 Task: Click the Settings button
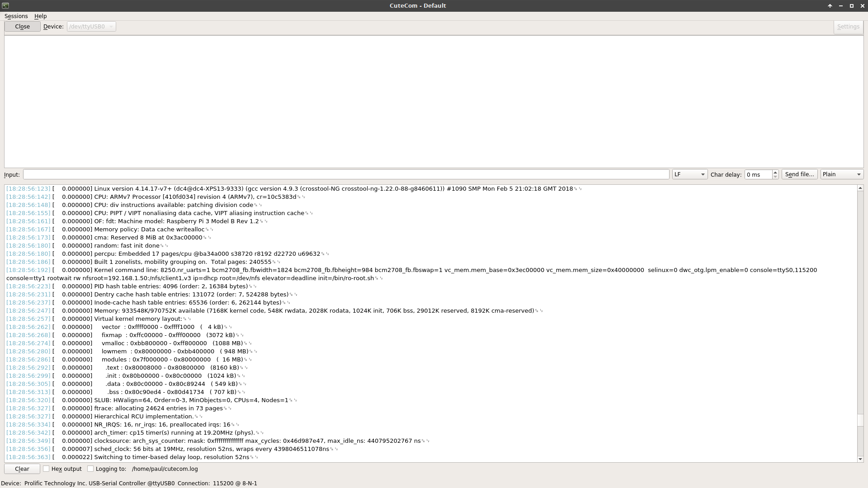[848, 26]
